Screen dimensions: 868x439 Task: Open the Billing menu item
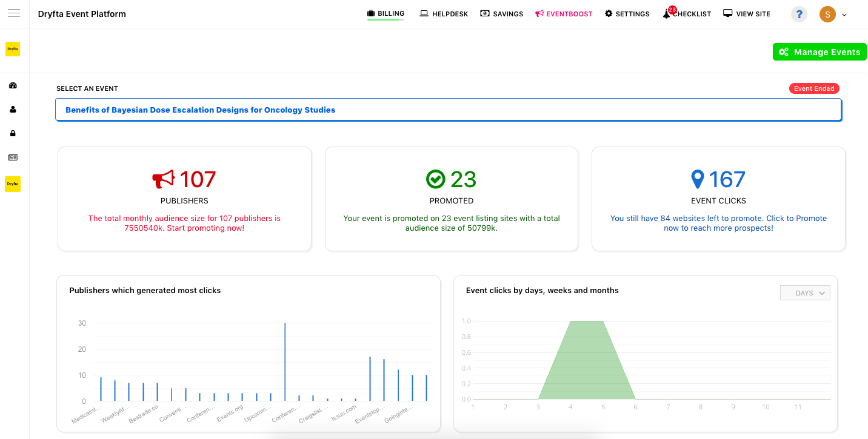click(x=386, y=13)
